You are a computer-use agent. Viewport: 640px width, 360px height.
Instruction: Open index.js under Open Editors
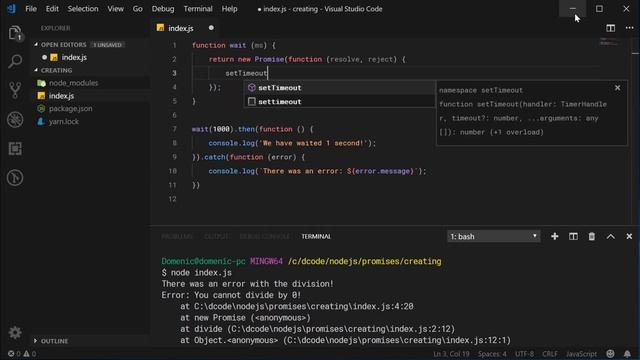coord(74,57)
